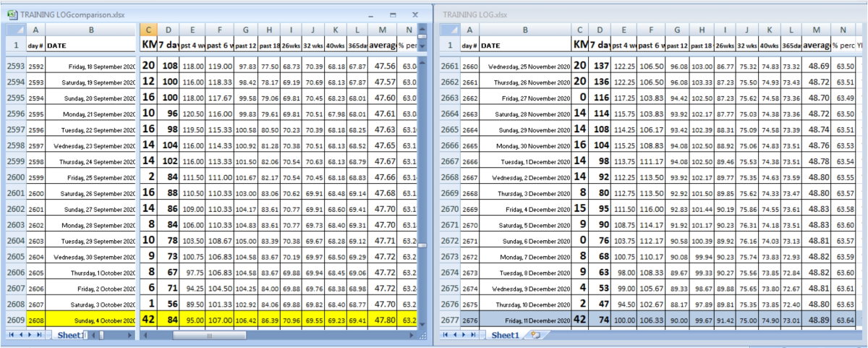
Task: Click 'Wednesday, 25 November 2020' cell
Action: click(x=524, y=66)
